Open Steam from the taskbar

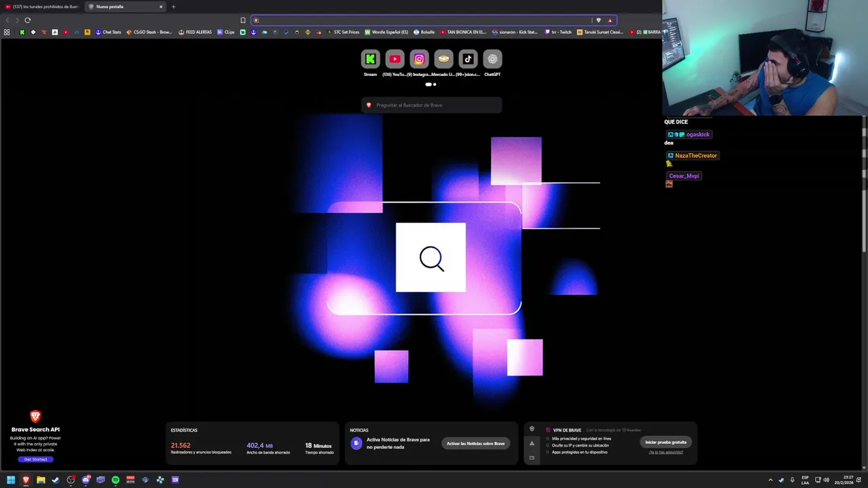[56, 480]
